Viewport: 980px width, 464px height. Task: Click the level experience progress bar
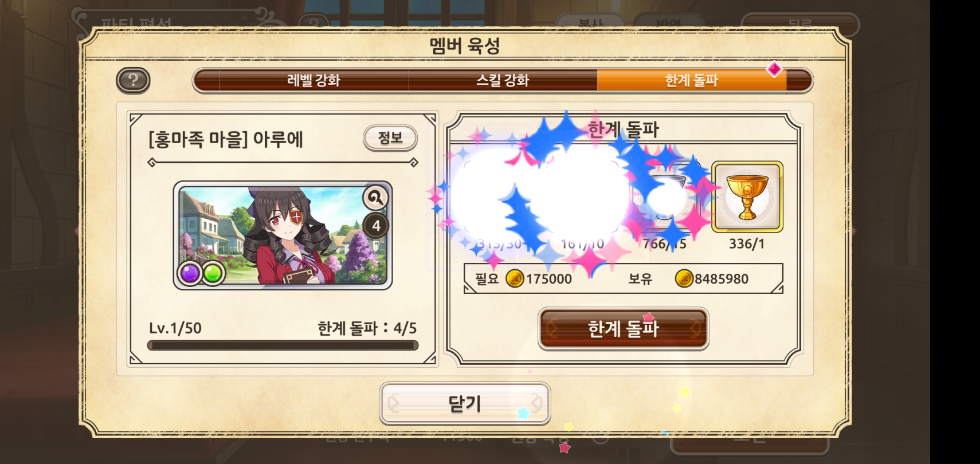pyautogui.click(x=283, y=345)
